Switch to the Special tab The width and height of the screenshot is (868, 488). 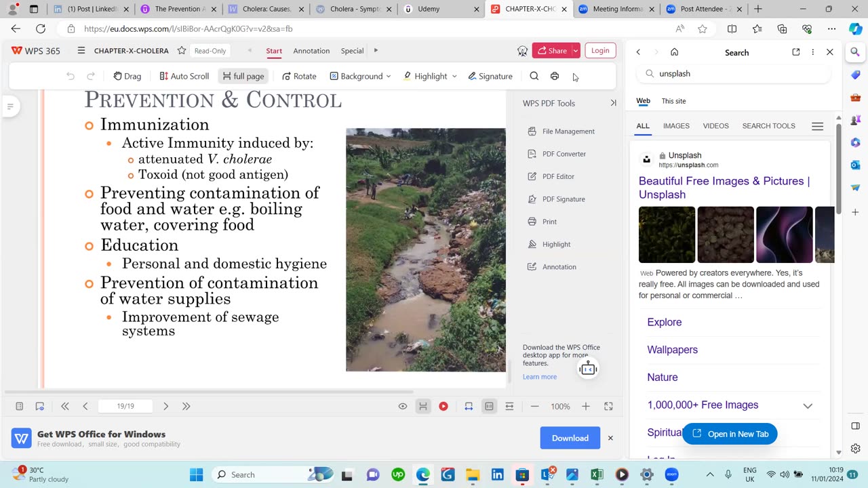[352, 51]
